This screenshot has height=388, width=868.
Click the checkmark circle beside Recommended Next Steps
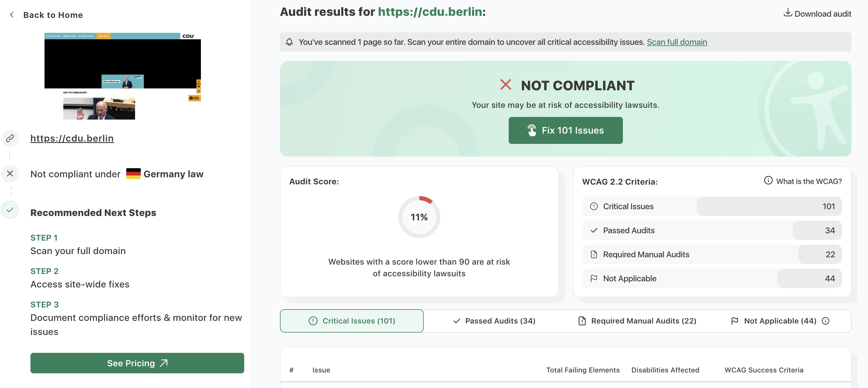(10, 210)
